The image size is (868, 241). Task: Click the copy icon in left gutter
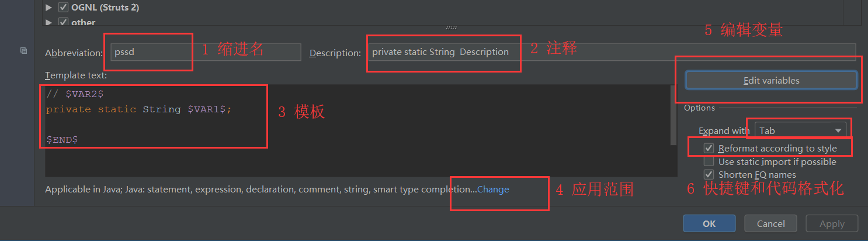tap(23, 51)
